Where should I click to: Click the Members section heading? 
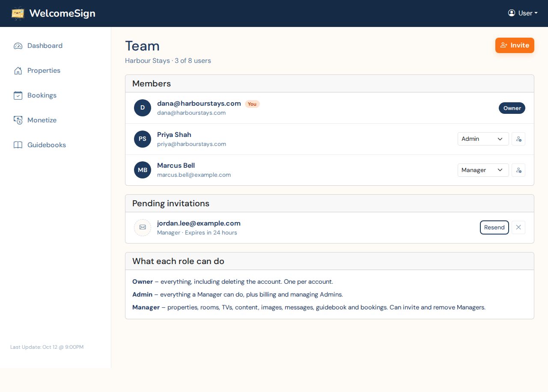[152, 83]
